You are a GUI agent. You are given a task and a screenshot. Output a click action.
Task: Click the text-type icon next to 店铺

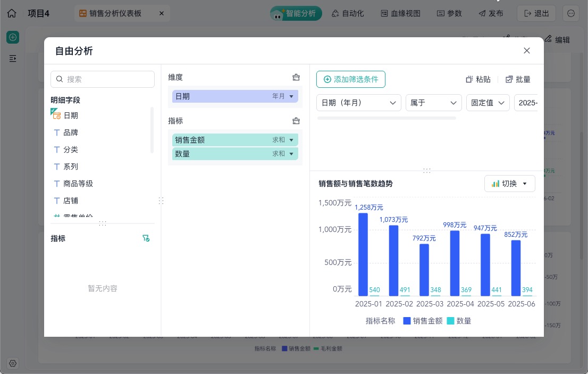[x=57, y=201]
